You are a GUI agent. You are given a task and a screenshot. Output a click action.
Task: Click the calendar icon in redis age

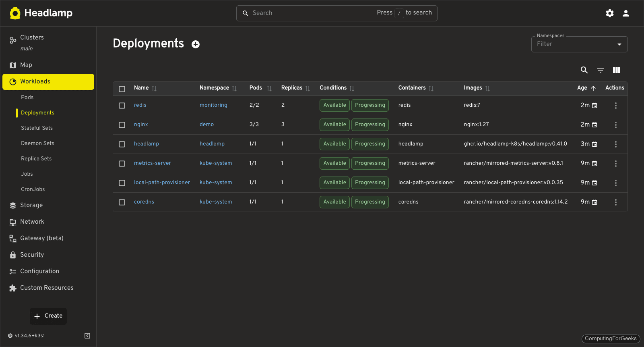point(594,106)
